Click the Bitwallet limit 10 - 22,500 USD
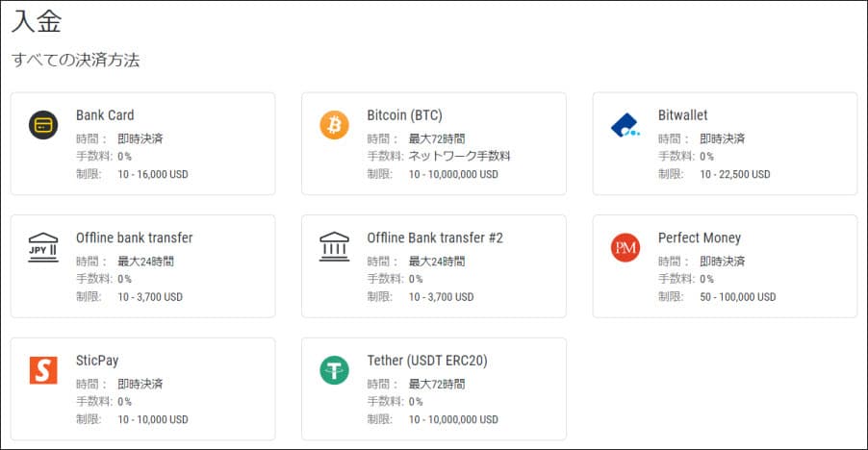Screen dimensions: 868x450 click(734, 175)
